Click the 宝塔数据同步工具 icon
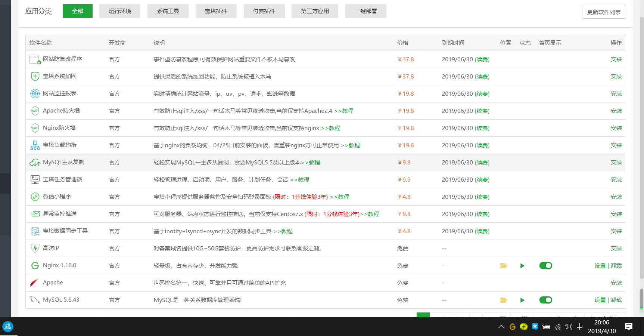The image size is (644, 336). (35, 231)
